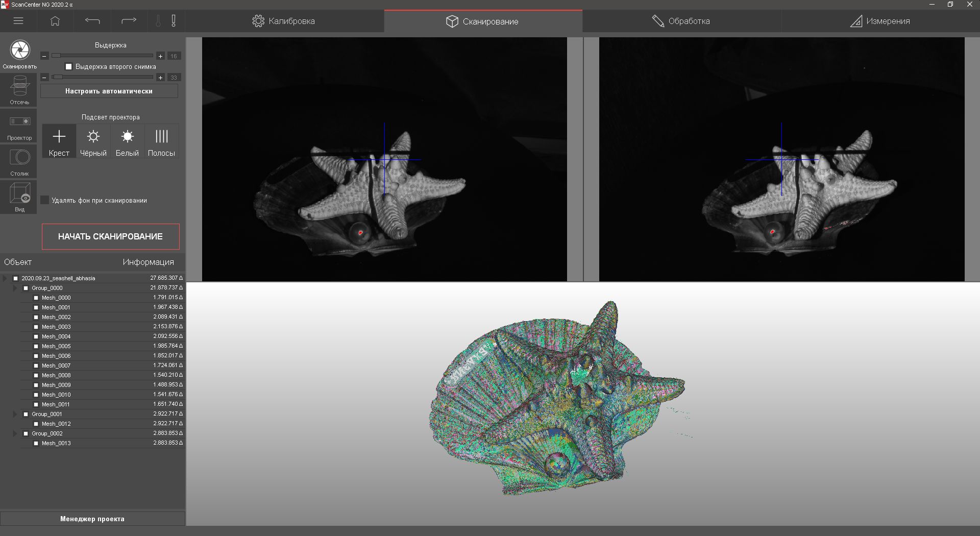Enable Выдержка второго снимка checkbox

tap(69, 67)
